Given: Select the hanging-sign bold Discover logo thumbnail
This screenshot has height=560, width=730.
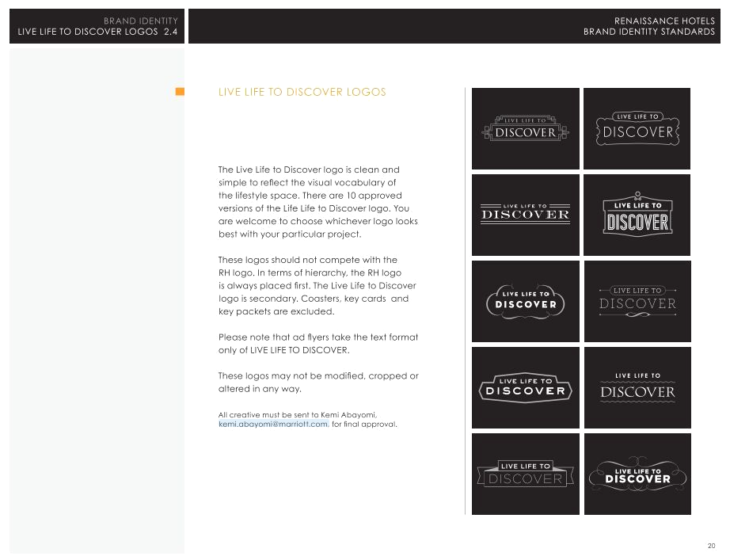Looking at the screenshot, I should click(637, 215).
